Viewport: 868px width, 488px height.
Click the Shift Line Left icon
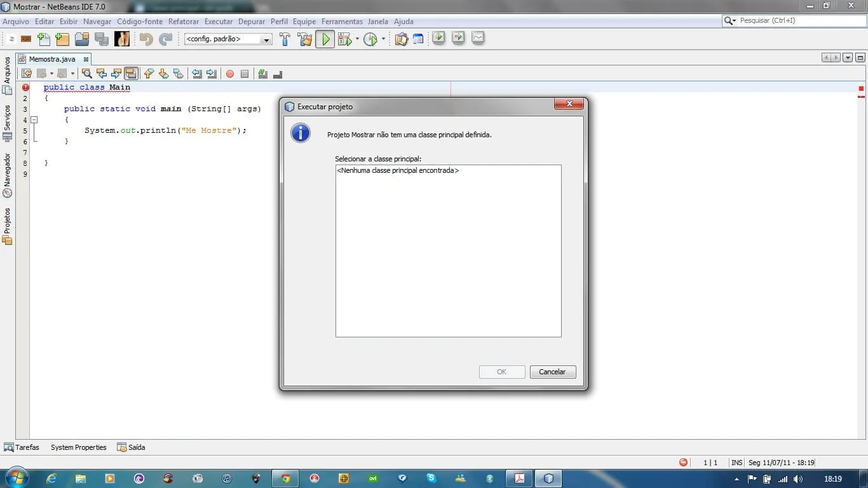click(197, 74)
